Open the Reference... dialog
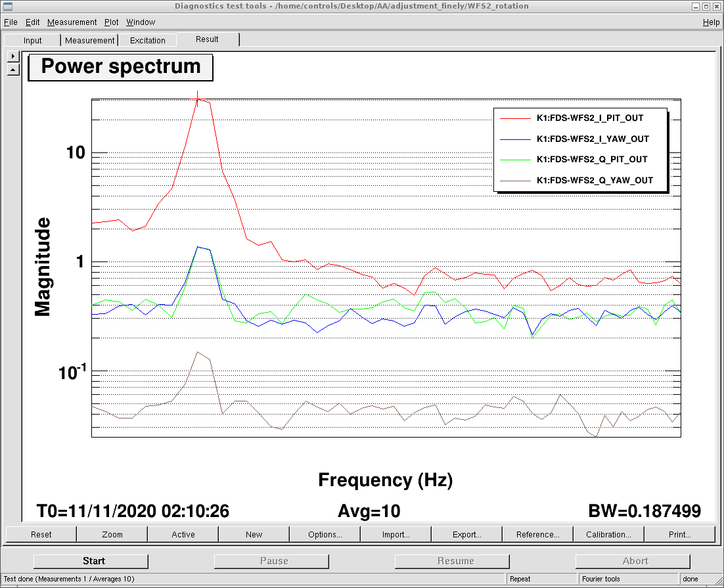 tap(538, 534)
